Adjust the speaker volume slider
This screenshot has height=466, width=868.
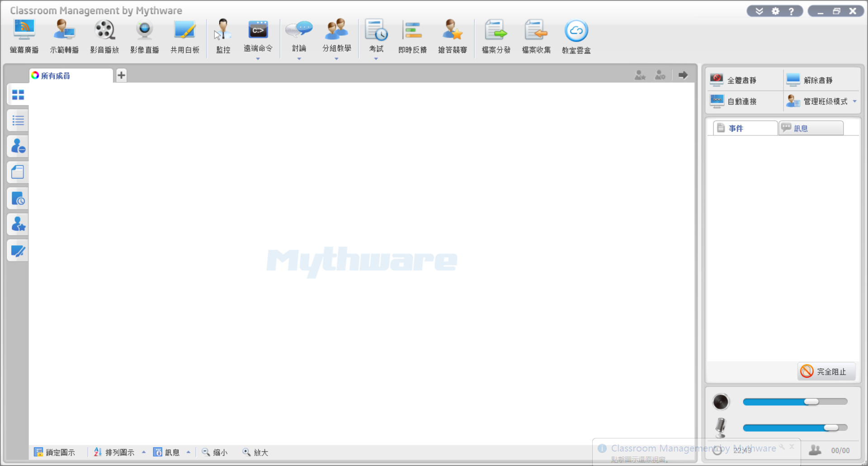point(811,402)
